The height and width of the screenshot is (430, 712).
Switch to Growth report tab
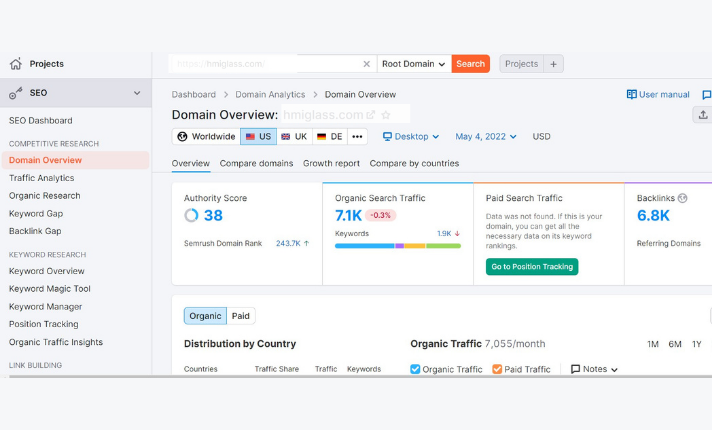[x=331, y=163]
